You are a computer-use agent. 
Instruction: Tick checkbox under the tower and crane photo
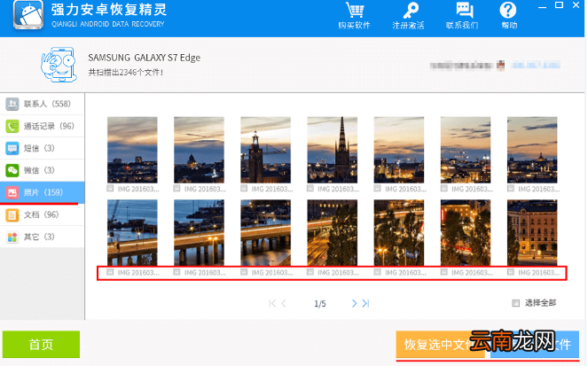coord(244,189)
